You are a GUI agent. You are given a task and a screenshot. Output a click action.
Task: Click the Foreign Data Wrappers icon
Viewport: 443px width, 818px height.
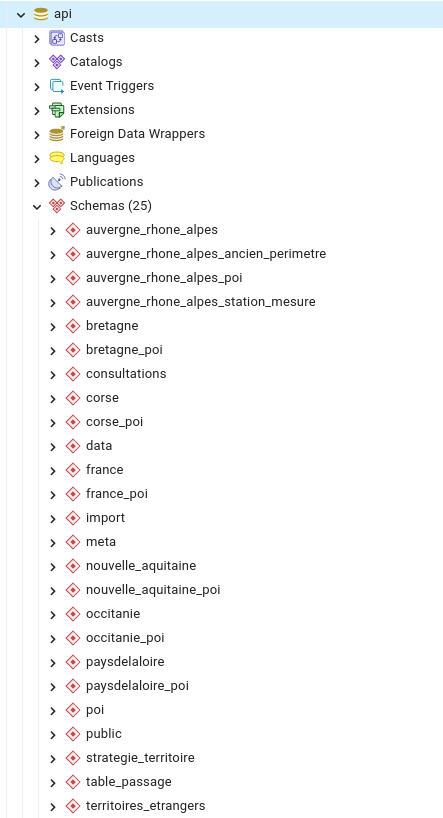click(57, 134)
